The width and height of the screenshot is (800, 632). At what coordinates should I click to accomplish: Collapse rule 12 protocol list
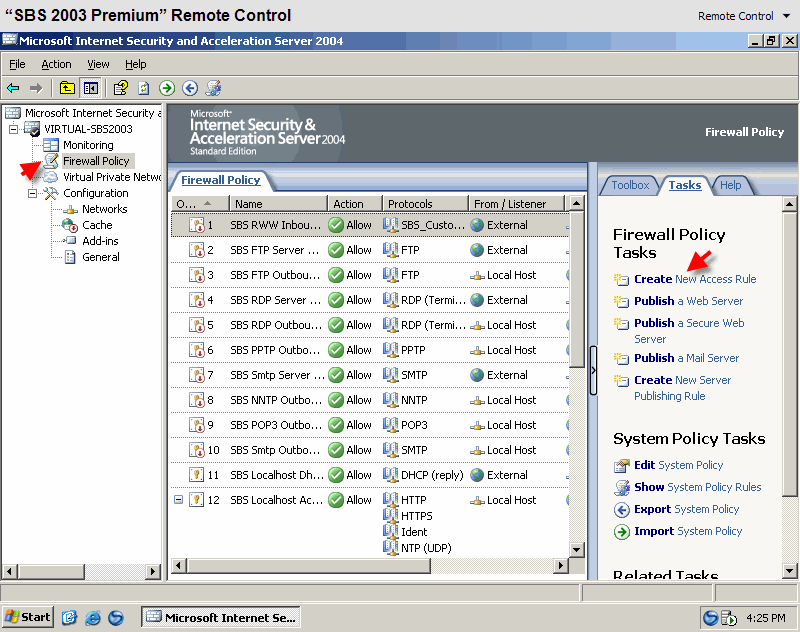click(x=179, y=499)
